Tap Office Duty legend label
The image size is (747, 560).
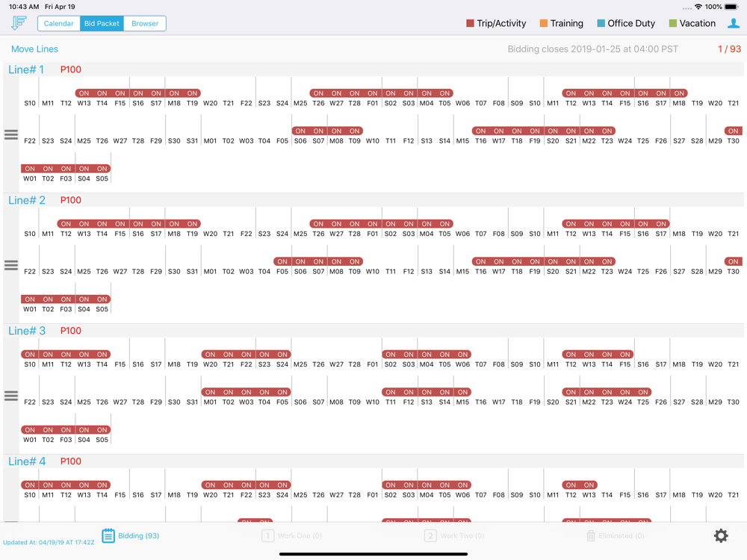(631, 23)
